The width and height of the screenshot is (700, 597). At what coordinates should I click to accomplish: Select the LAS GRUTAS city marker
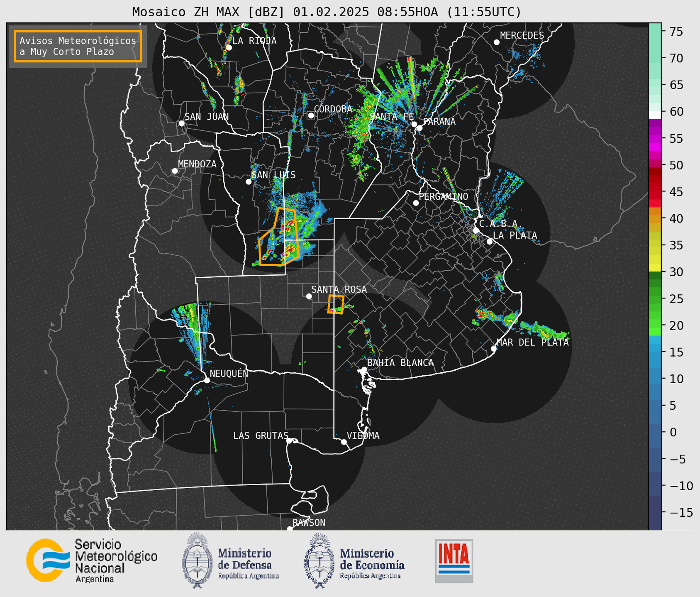(289, 441)
